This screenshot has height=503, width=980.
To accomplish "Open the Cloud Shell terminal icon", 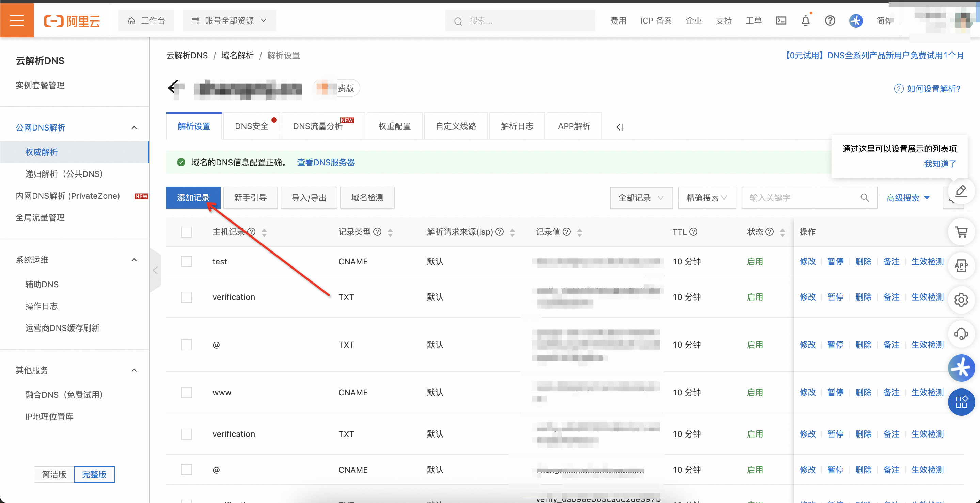I will [781, 20].
